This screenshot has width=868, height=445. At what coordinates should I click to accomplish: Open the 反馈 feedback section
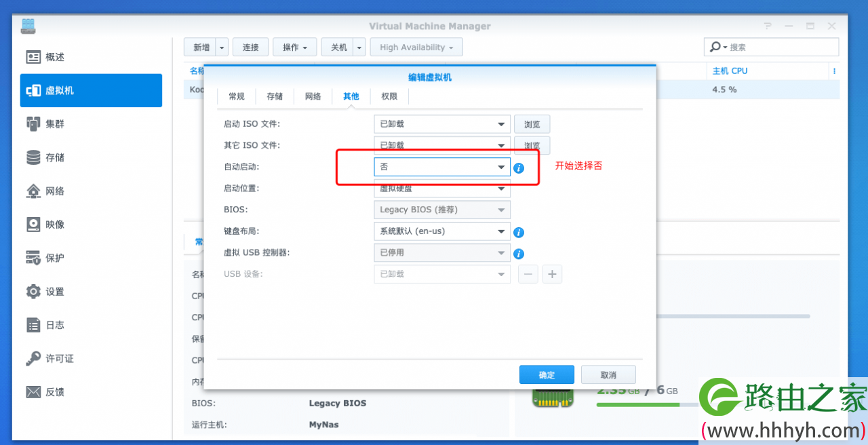[x=91, y=391]
